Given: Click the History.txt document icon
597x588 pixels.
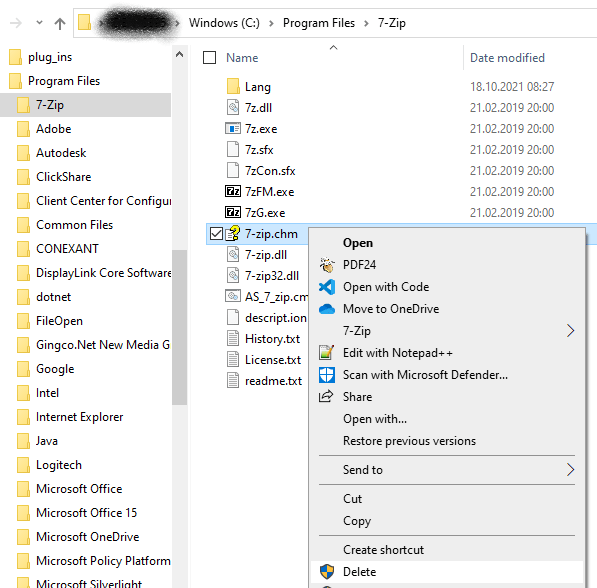Looking at the screenshot, I should coord(233,338).
